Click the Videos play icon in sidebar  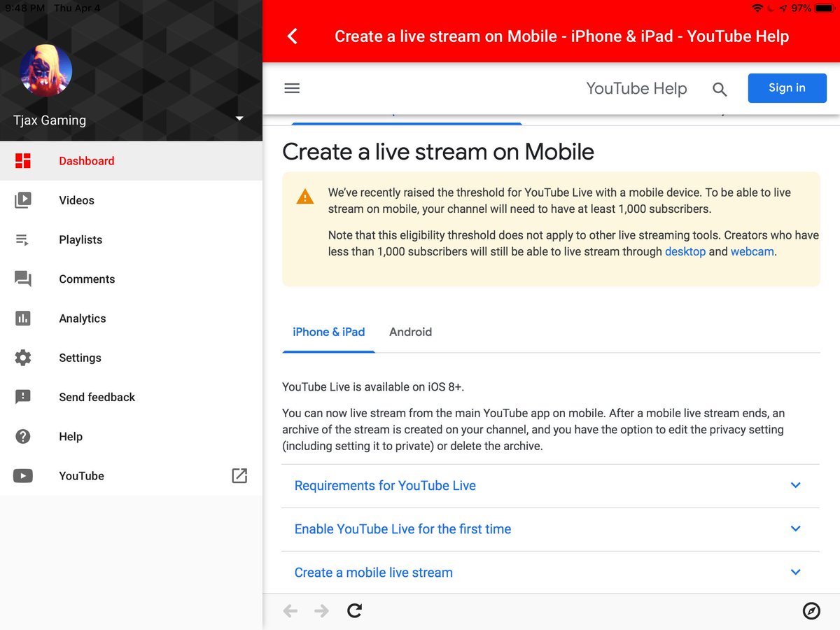(23, 200)
